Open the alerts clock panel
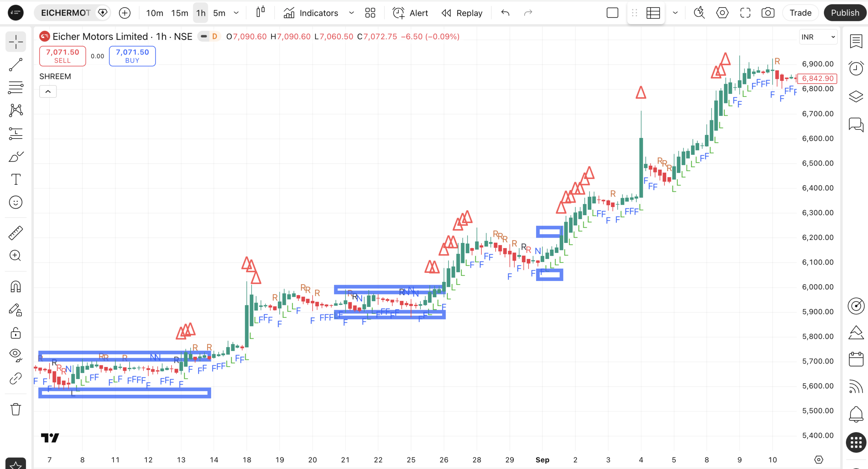Viewport: 868px width, 469px height. pyautogui.click(x=856, y=68)
